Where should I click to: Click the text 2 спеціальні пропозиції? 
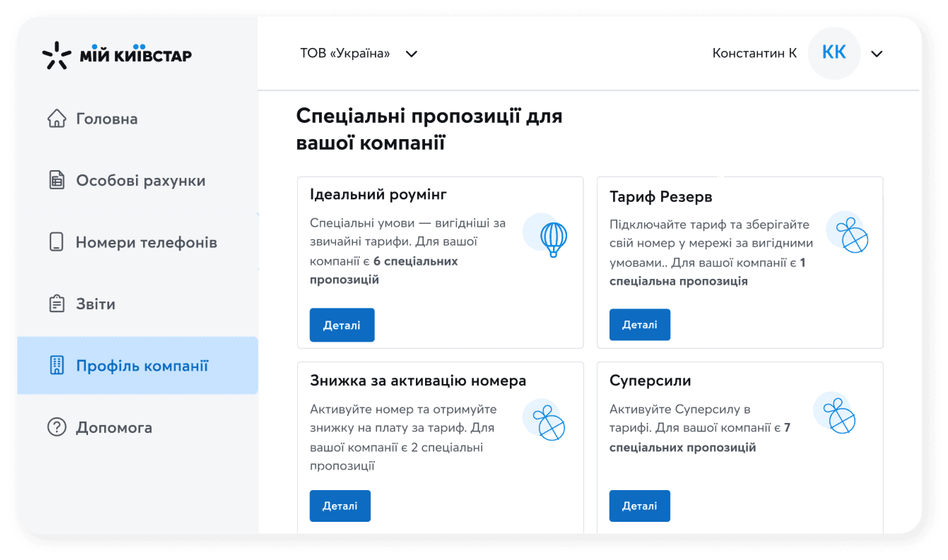pyautogui.click(x=396, y=457)
